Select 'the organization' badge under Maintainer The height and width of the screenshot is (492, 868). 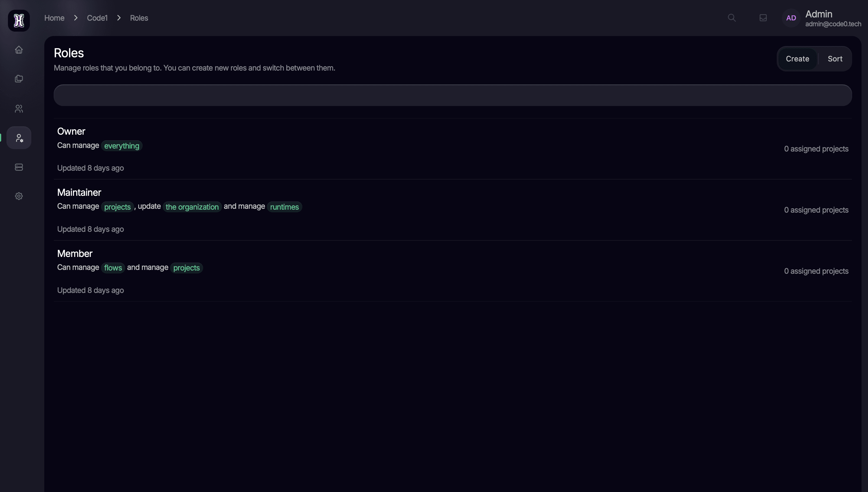tap(192, 207)
